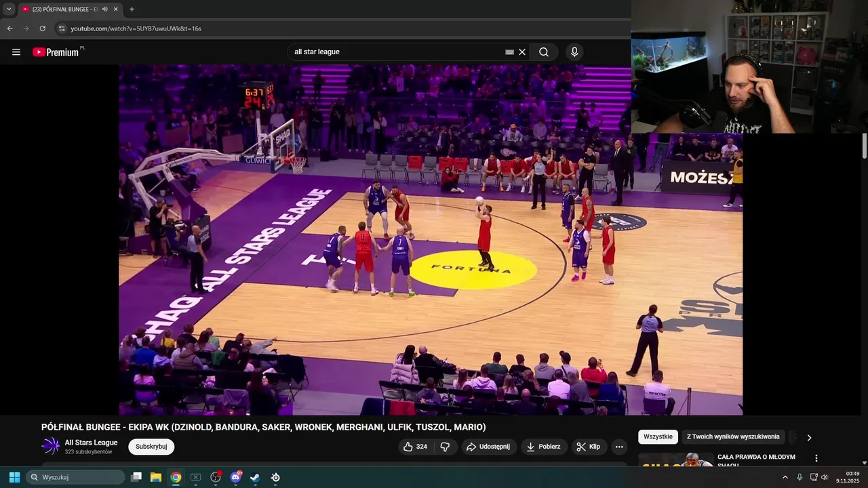
Task: Open more actions three-dot menu below video
Action: 619,447
